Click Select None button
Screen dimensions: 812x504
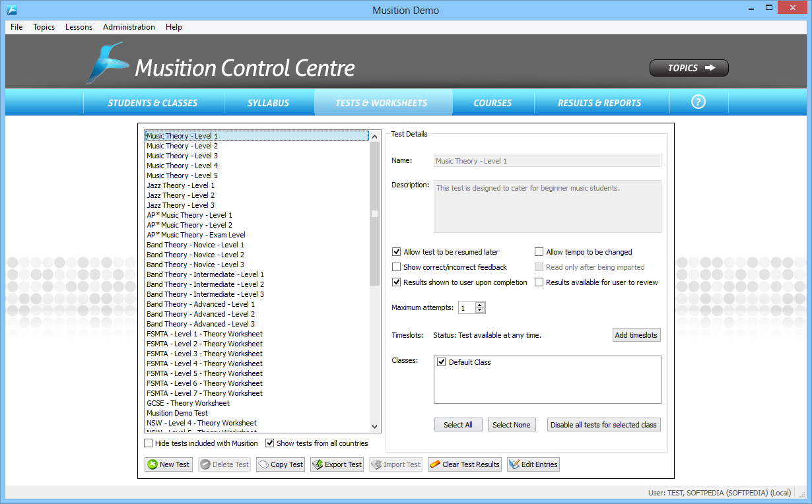click(x=512, y=425)
